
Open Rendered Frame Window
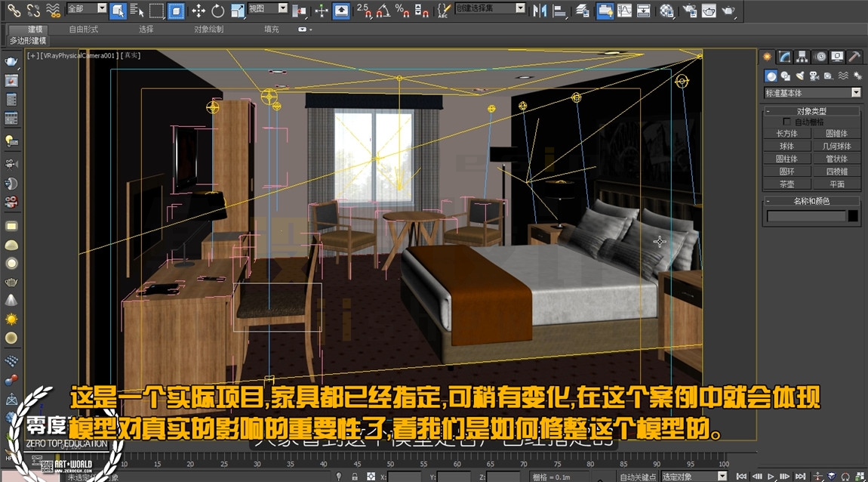click(x=709, y=10)
